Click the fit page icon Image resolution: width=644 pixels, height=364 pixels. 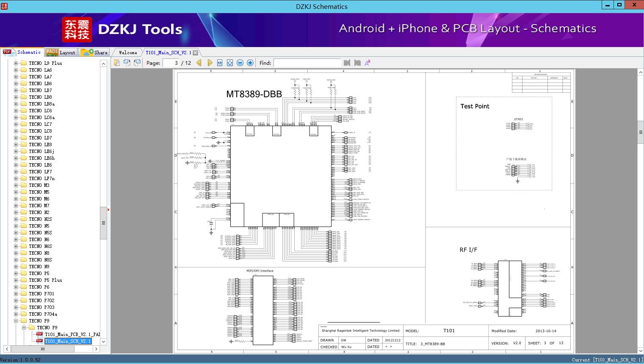[229, 63]
